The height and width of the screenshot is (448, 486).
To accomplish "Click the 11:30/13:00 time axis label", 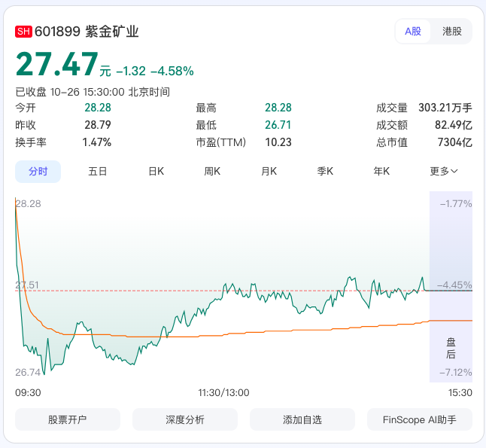I will pyautogui.click(x=223, y=393).
